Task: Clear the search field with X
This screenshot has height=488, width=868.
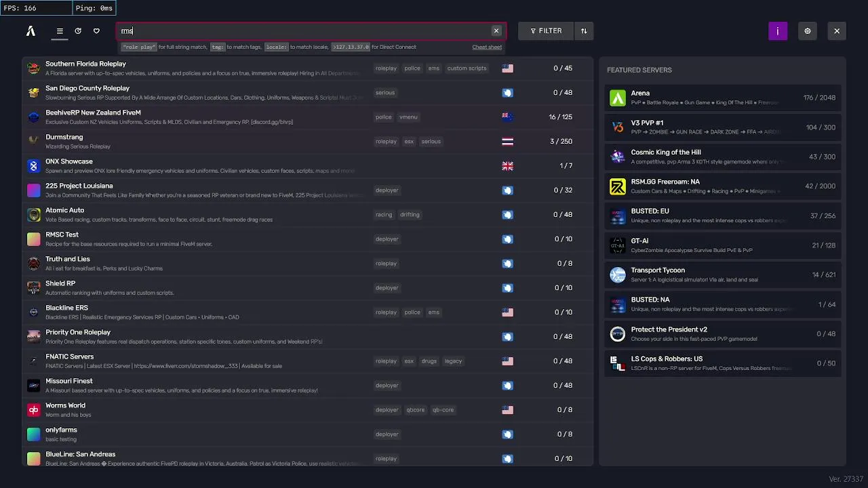Action: pyautogui.click(x=496, y=31)
